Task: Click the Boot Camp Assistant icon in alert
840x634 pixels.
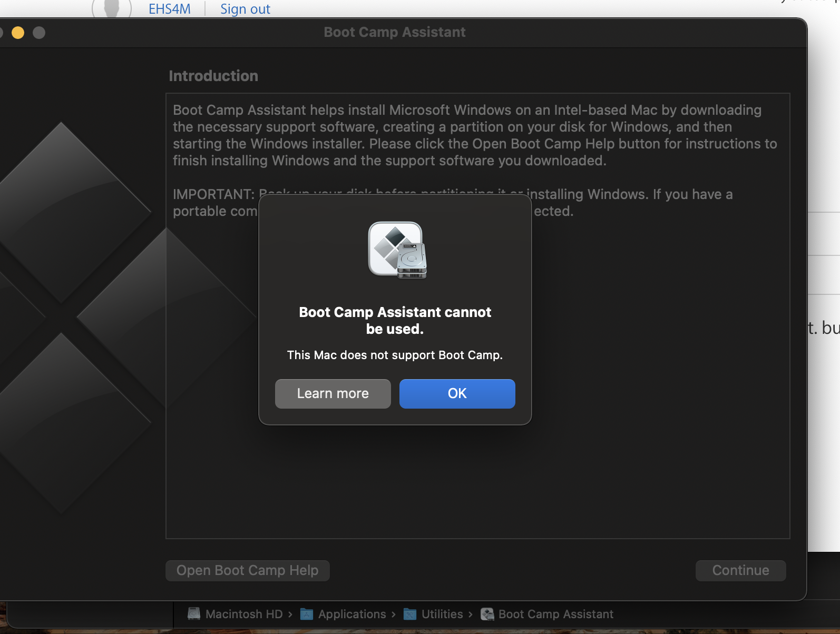Action: 397,250
